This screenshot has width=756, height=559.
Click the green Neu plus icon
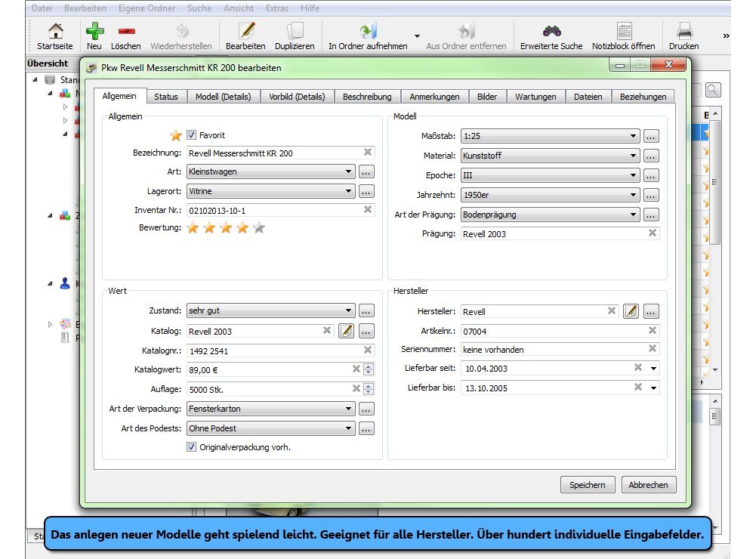coord(94,31)
